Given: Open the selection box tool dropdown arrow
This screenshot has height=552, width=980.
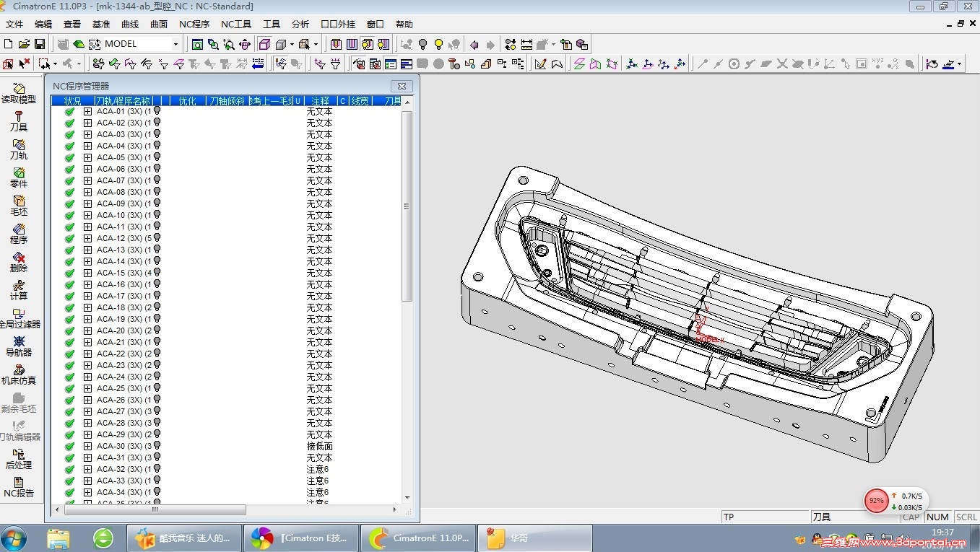Looking at the screenshot, I should pyautogui.click(x=53, y=64).
